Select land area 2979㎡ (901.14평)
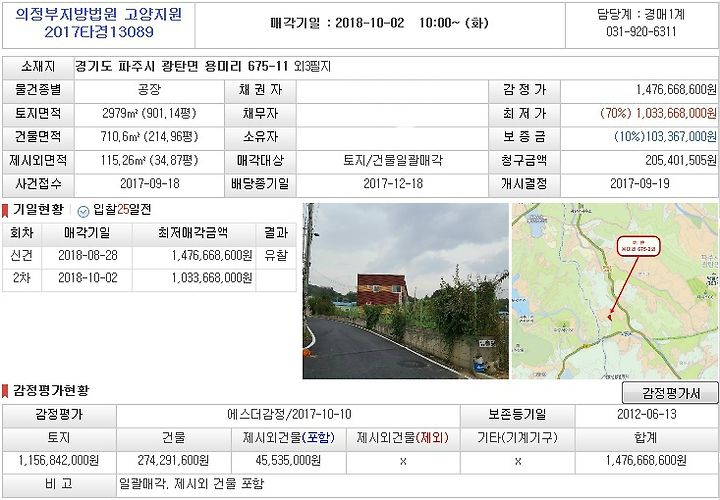This screenshot has width=720, height=500. pyautogui.click(x=149, y=113)
